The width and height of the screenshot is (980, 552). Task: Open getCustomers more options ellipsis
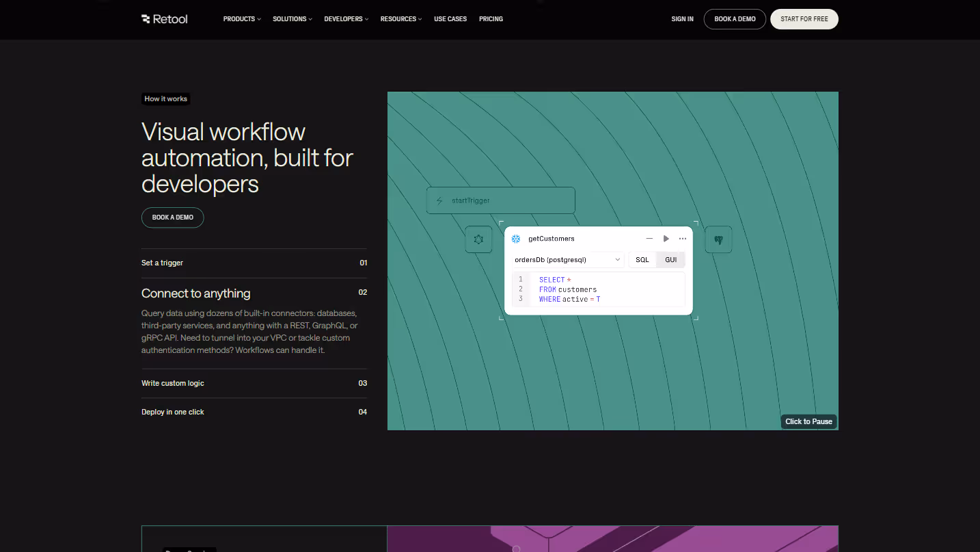[683, 239]
